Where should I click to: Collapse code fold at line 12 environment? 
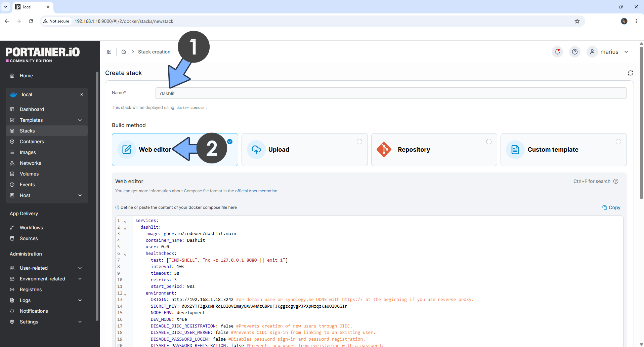click(x=125, y=294)
